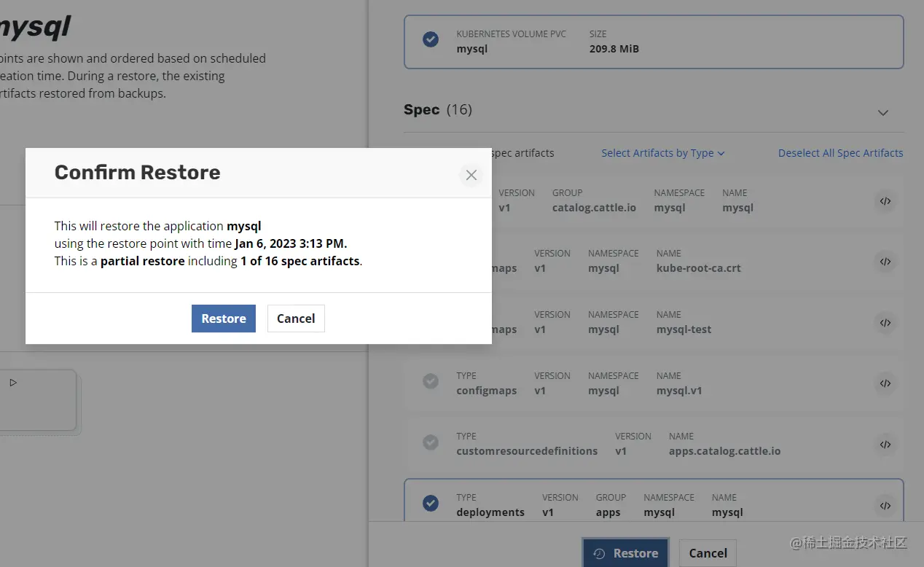Click the 'deployments' type text
The height and width of the screenshot is (567, 924).
tap(490, 512)
